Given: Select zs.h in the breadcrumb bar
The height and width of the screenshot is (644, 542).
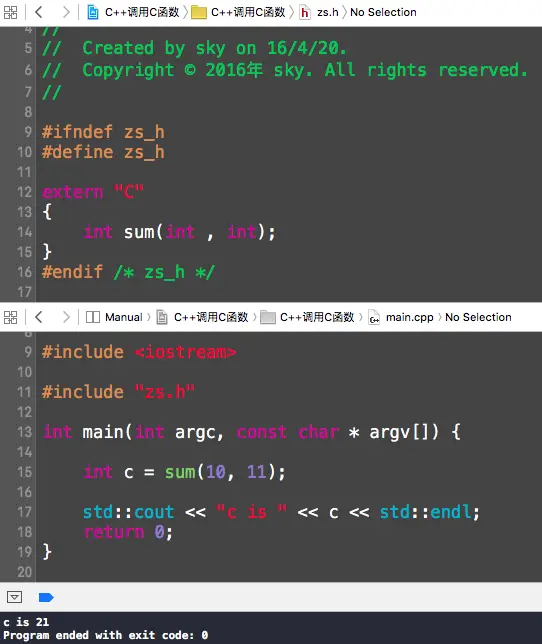Looking at the screenshot, I should [328, 12].
